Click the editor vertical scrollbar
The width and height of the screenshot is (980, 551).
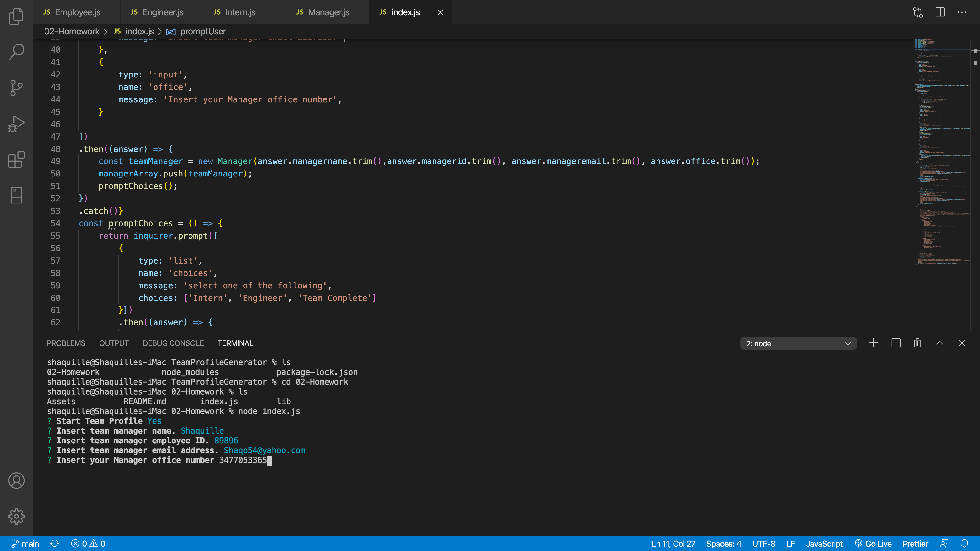(x=975, y=184)
